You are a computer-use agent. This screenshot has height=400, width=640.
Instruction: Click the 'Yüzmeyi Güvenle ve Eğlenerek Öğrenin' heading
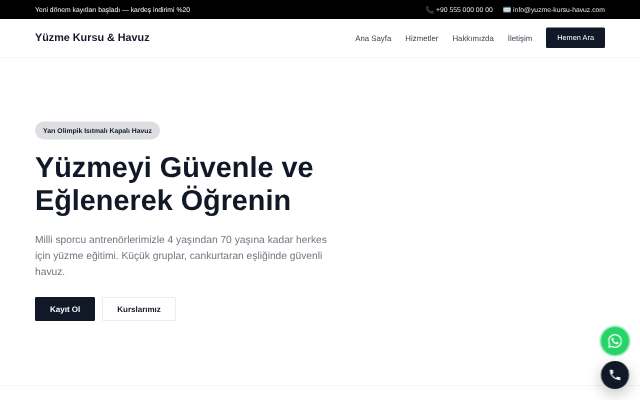click(x=174, y=184)
